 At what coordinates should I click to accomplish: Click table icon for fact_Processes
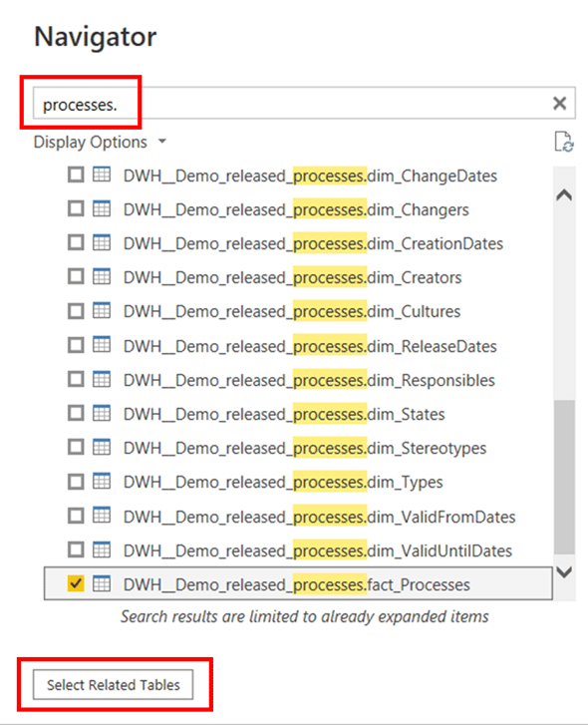coord(102,583)
